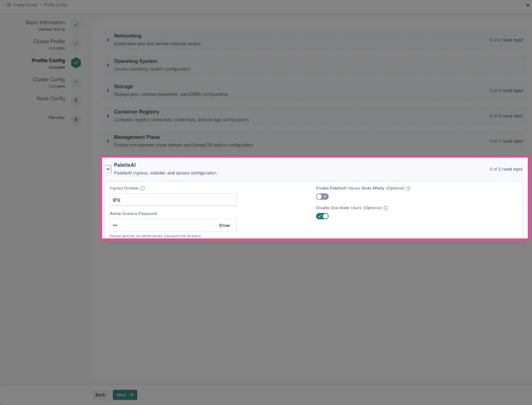Select the Profile Config step

[48, 61]
